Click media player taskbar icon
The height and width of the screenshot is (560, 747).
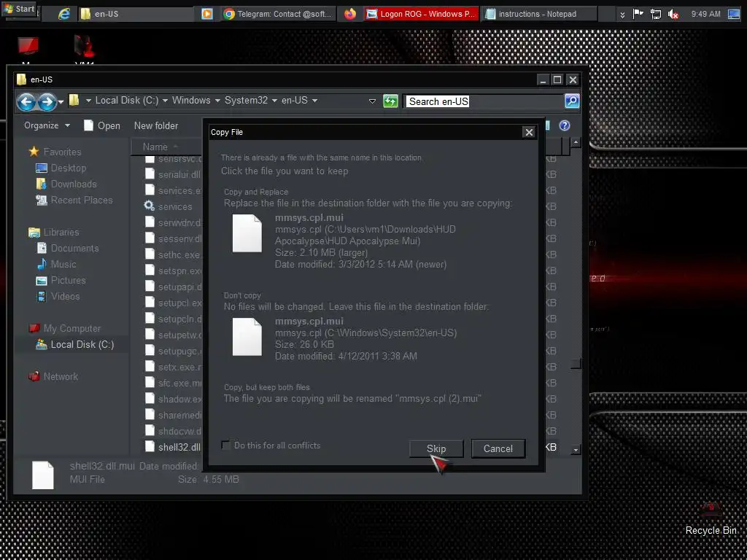(206, 14)
